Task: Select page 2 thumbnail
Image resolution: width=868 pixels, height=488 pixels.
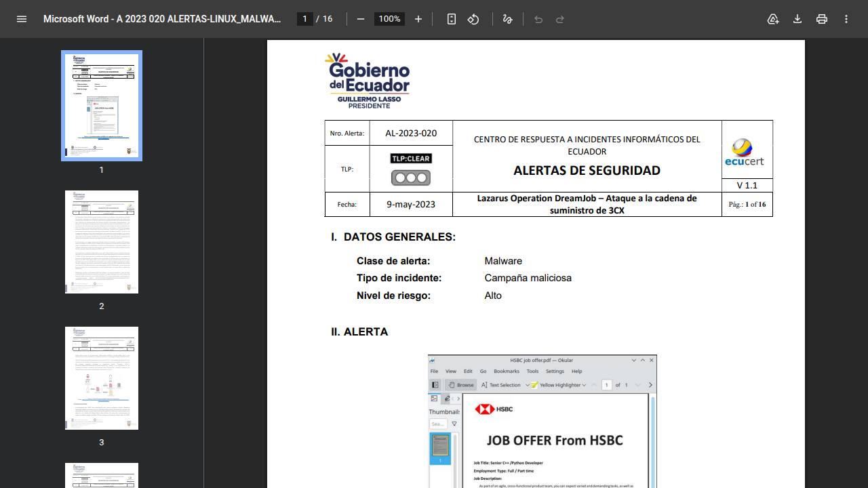Action: 102,242
